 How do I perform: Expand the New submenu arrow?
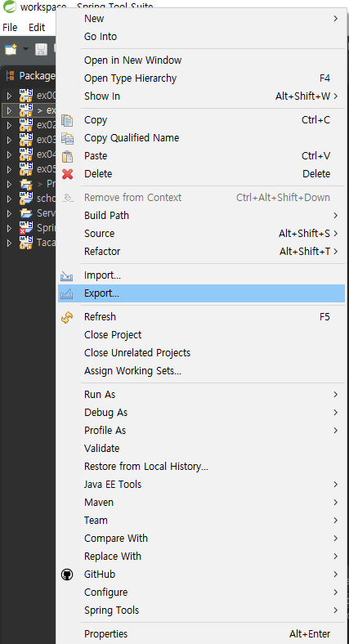click(x=335, y=19)
